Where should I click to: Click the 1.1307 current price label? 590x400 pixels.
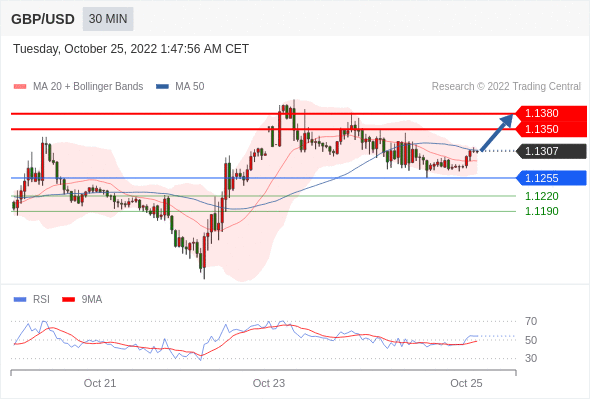(x=551, y=151)
